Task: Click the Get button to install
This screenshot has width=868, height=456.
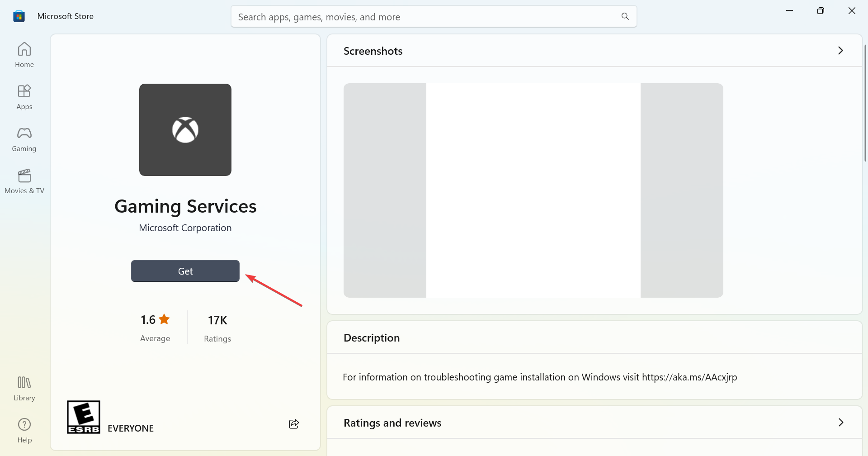Action: [x=185, y=271]
